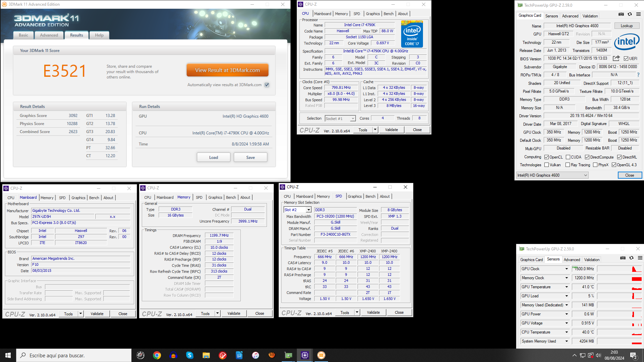Expand the GPU Temperature sensor dropdown
Screen dimensions: 644x362
(x=567, y=287)
